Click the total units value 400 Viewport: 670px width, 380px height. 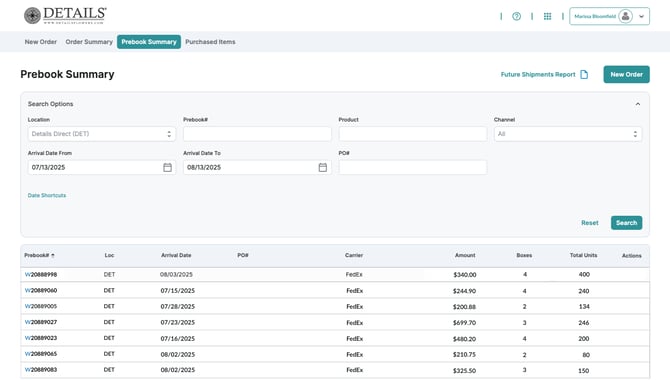pyautogui.click(x=584, y=274)
